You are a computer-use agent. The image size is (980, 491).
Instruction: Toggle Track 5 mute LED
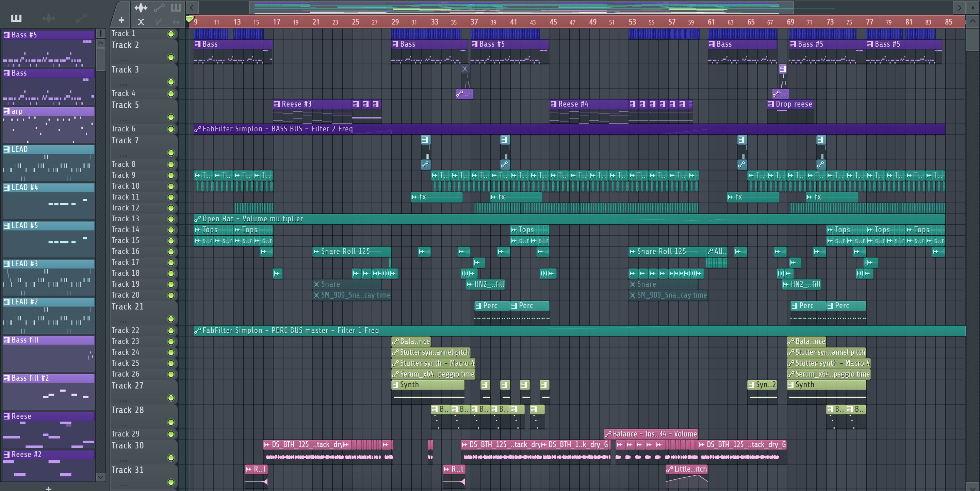pos(171,117)
